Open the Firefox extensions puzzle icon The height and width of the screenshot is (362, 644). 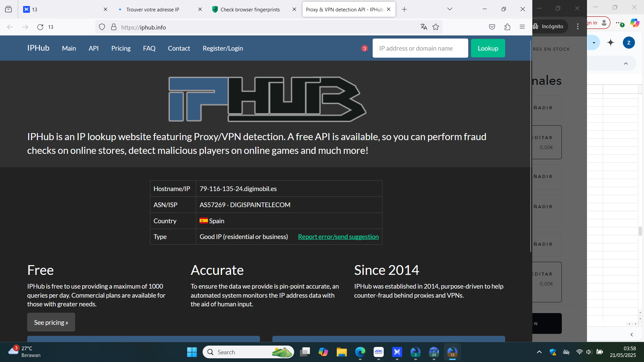point(507,27)
